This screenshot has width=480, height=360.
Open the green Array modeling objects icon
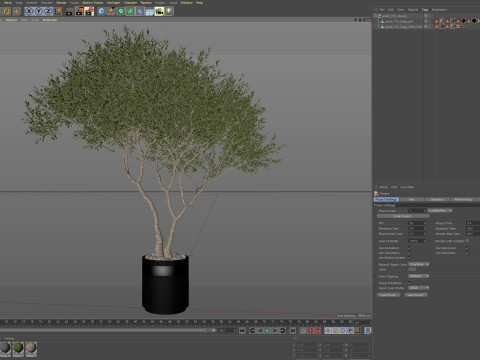130,11
